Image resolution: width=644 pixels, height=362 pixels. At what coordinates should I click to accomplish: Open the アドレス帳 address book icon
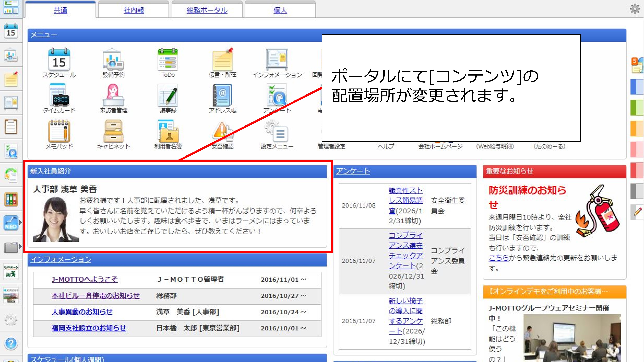[222, 96]
